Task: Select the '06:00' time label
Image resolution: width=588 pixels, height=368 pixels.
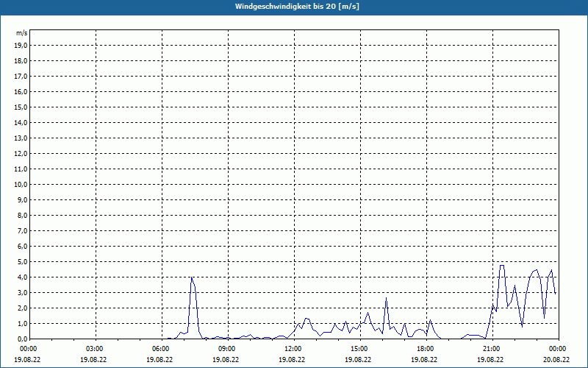Action: pos(160,349)
